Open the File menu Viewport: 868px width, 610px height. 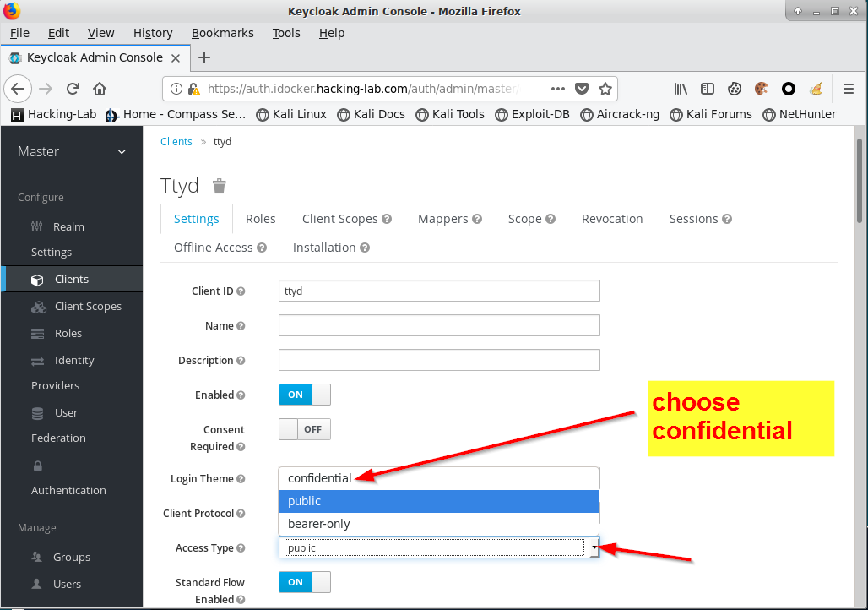[x=19, y=33]
